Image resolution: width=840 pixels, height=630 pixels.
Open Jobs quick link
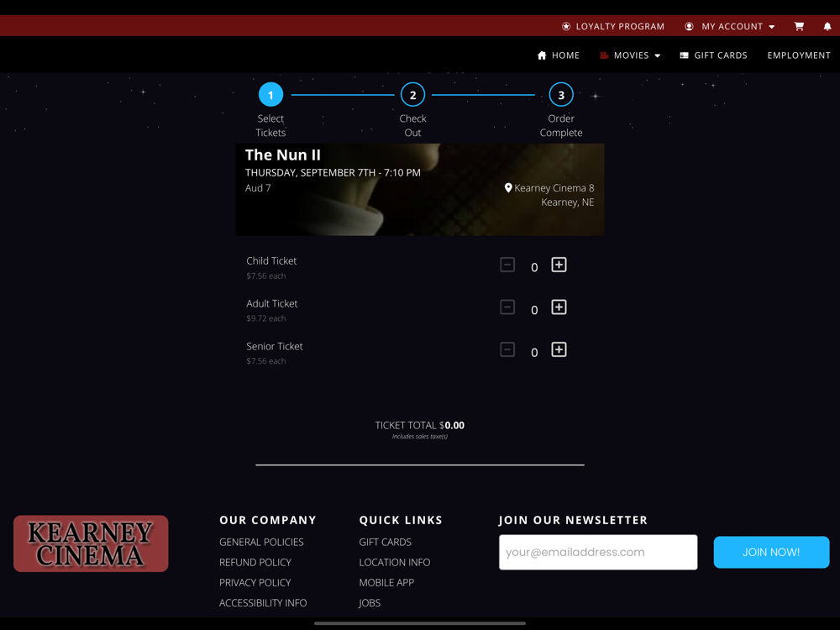[370, 603]
